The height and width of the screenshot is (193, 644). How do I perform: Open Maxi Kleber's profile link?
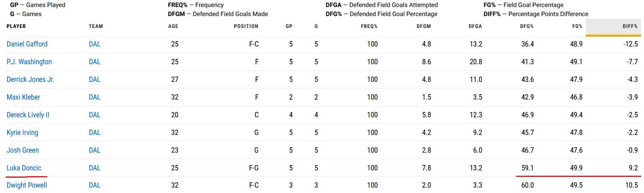23,97
